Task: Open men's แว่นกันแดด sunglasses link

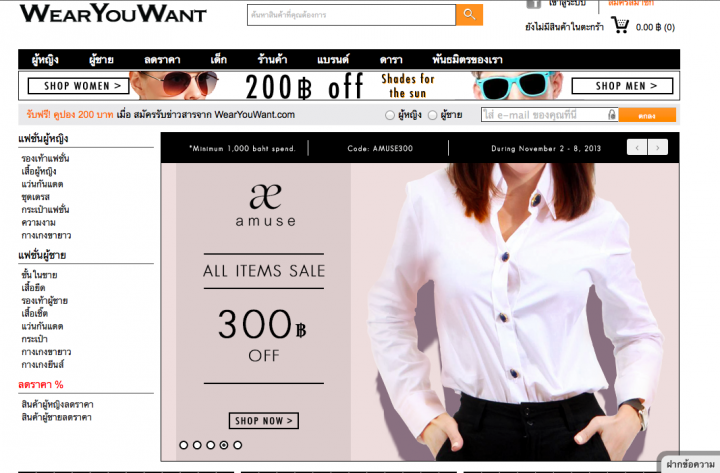Action: (x=42, y=326)
